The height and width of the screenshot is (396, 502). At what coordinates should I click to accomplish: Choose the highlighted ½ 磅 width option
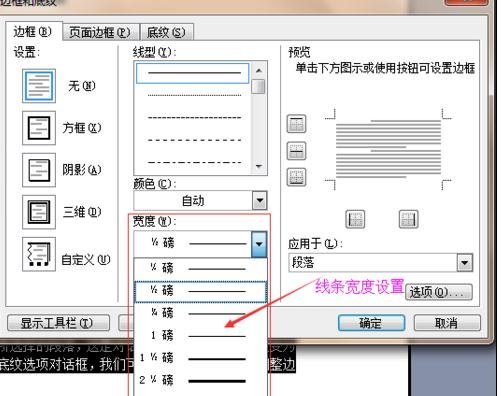[x=200, y=291]
